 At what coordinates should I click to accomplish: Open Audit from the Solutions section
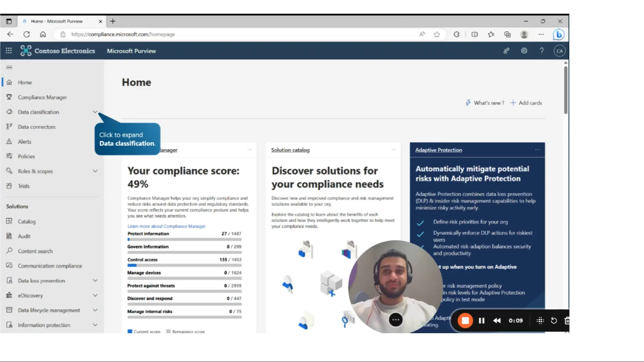[x=24, y=236]
